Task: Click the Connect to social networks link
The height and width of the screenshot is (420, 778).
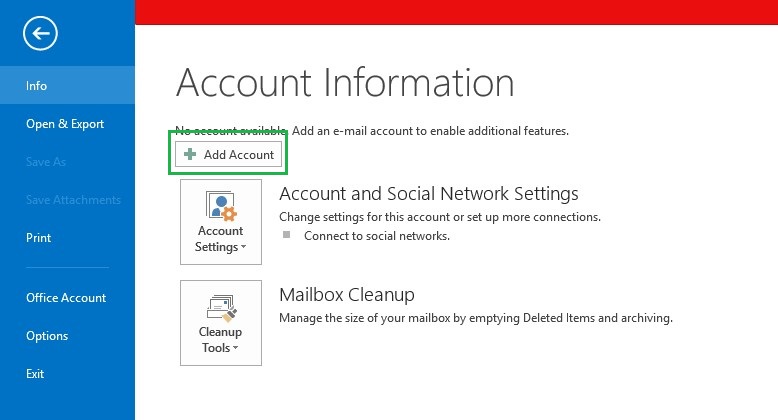Action: pyautogui.click(x=377, y=236)
